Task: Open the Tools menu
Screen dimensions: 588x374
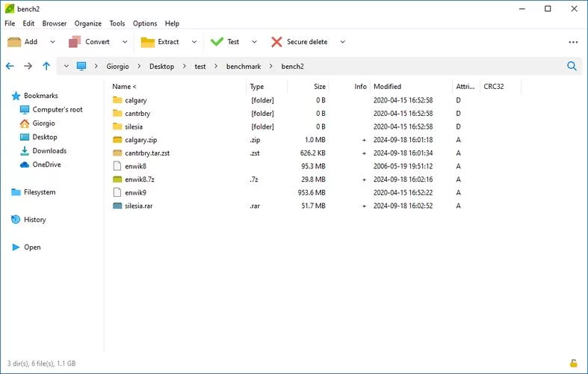Action: click(117, 23)
